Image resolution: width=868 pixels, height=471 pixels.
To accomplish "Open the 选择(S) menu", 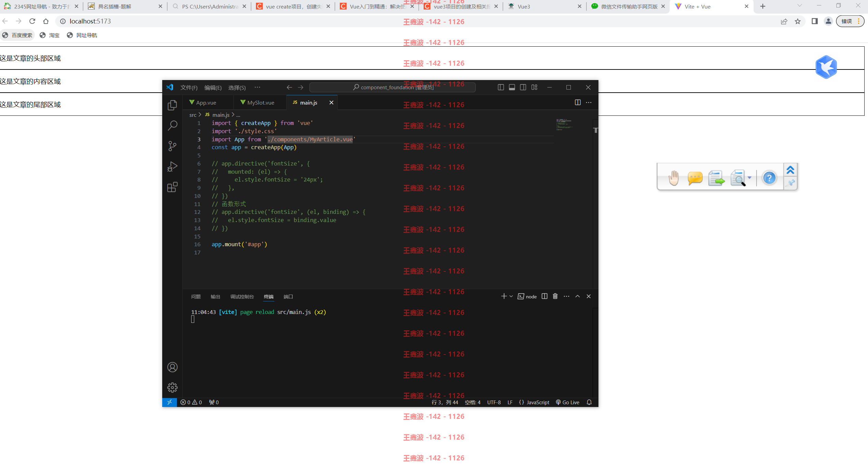I will [x=237, y=88].
